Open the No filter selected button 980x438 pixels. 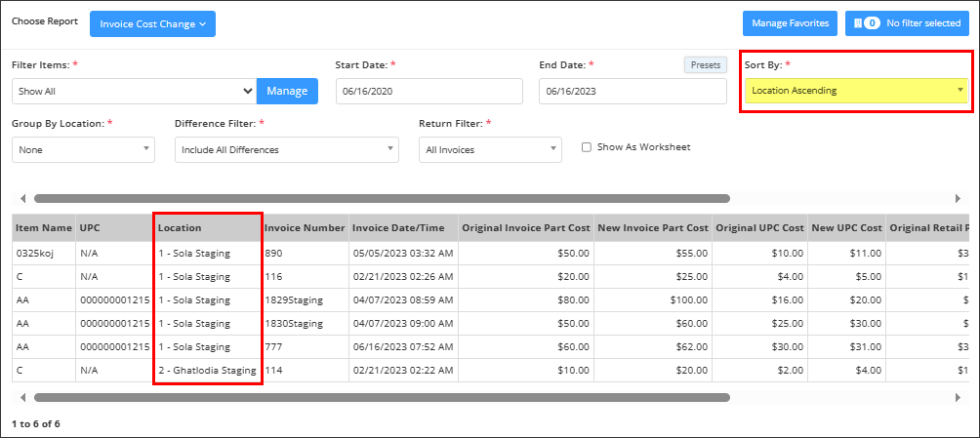coord(907,23)
